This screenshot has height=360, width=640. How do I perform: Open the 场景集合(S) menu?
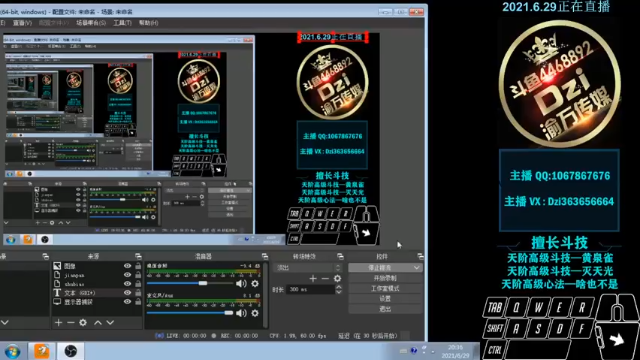(x=91, y=23)
